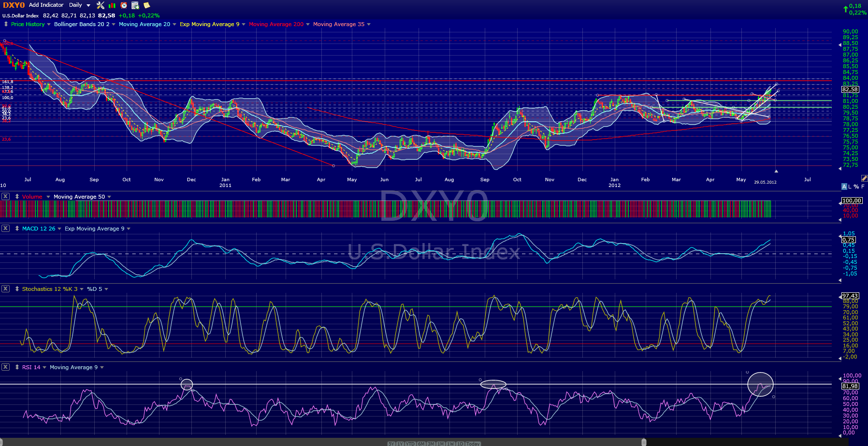Click the MACD 12 26 label

point(39,229)
